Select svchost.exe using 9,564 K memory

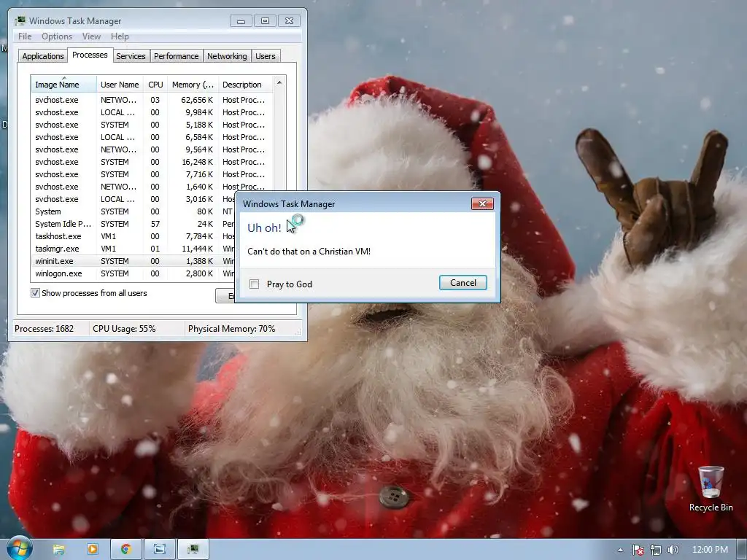152,149
